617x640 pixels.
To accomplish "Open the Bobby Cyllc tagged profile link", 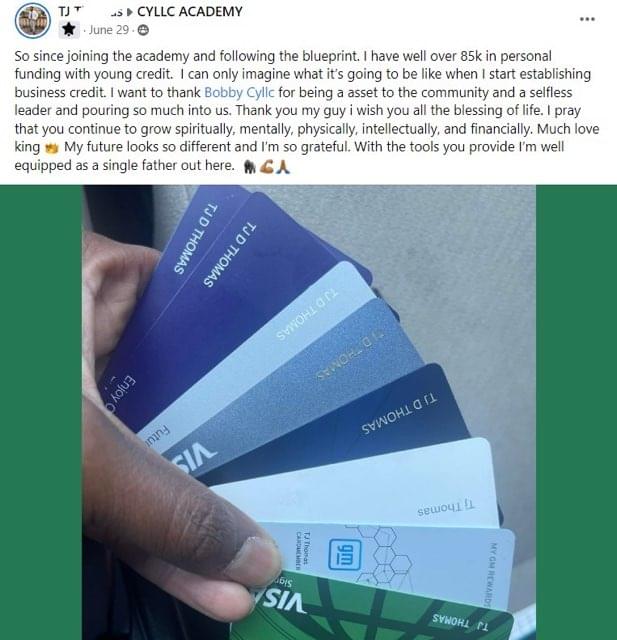I will pyautogui.click(x=239, y=92).
